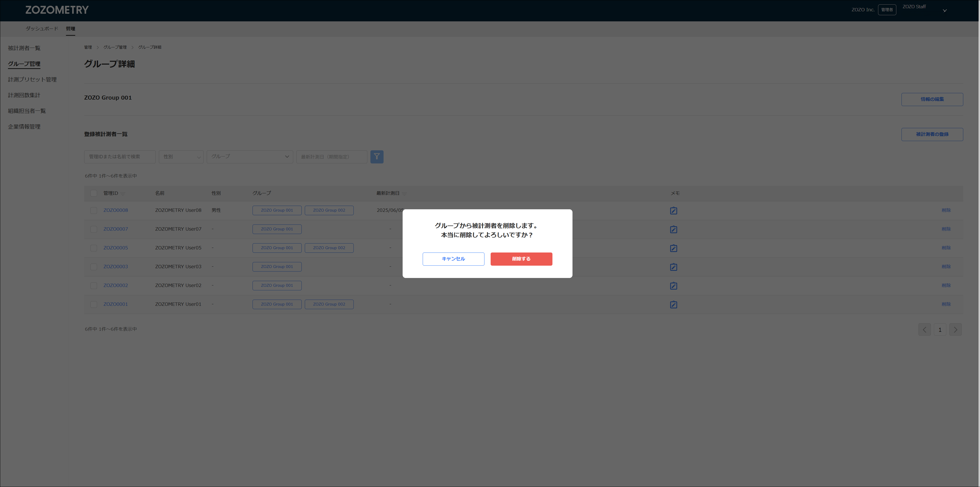Open the 性別 filter dropdown

click(x=181, y=157)
